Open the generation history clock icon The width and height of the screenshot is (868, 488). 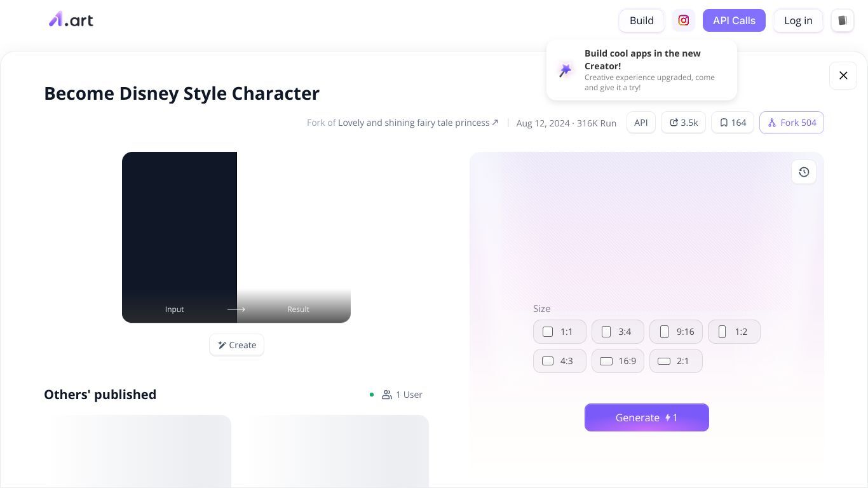[804, 172]
